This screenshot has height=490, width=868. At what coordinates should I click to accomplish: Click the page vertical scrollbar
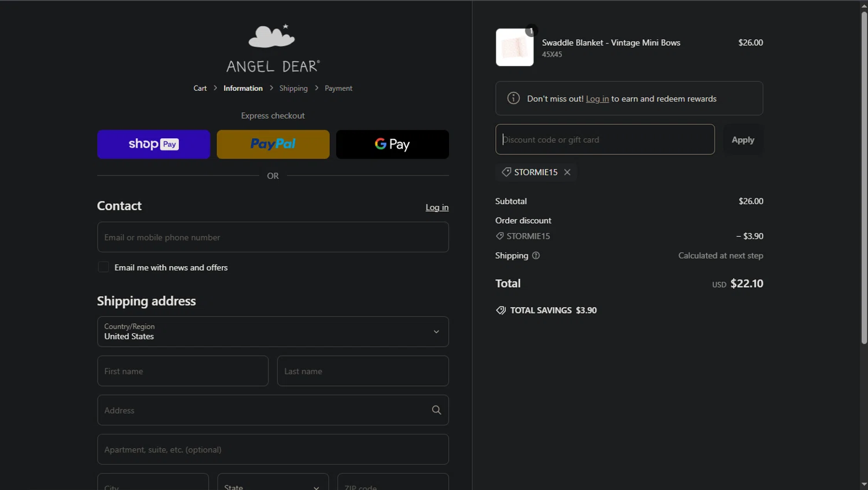click(x=864, y=174)
